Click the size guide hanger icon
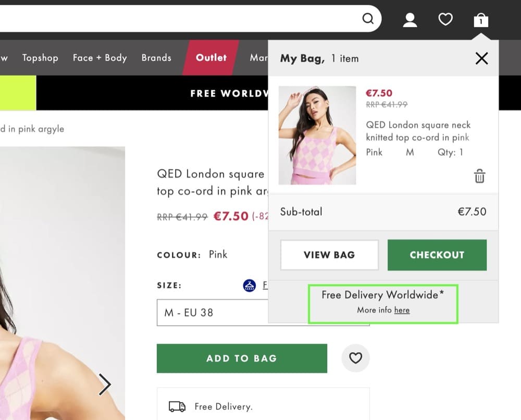 coord(250,285)
